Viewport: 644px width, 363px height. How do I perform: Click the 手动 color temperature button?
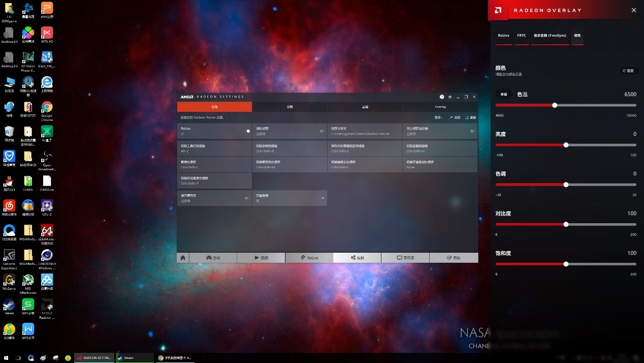(x=504, y=95)
